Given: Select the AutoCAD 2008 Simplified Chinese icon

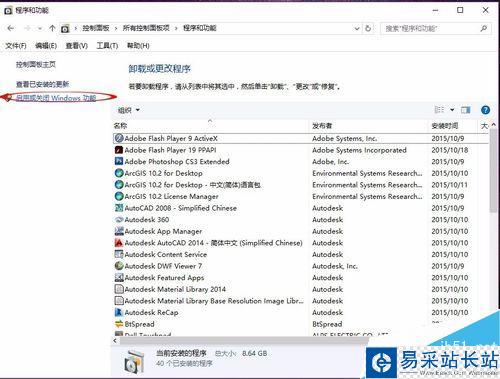Looking at the screenshot, I should tap(119, 208).
